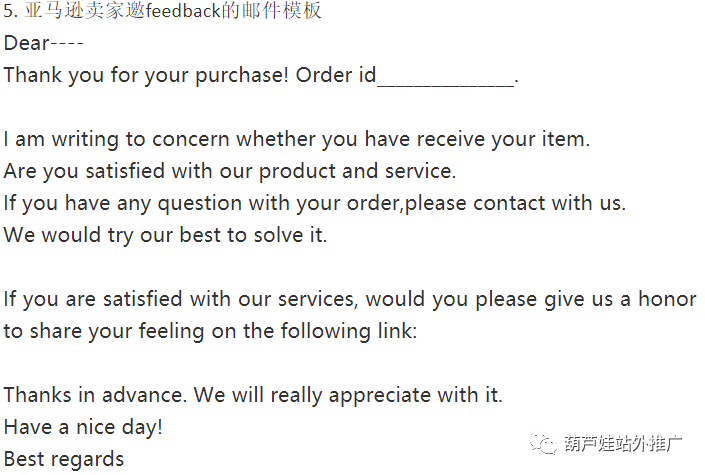The height and width of the screenshot is (475, 705).
Task: Click 'If you have any question' text
Action: coord(123,203)
